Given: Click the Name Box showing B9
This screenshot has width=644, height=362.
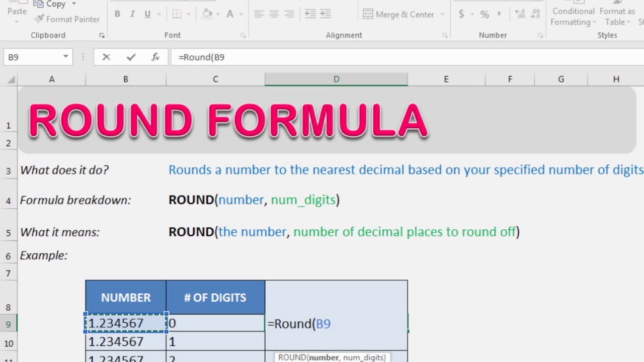Looking at the screenshot, I should point(32,57).
